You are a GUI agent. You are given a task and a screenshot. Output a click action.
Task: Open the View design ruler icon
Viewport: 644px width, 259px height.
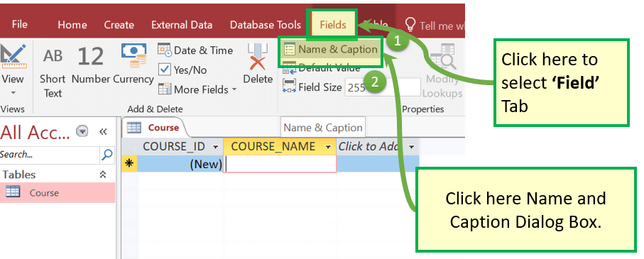click(x=12, y=56)
